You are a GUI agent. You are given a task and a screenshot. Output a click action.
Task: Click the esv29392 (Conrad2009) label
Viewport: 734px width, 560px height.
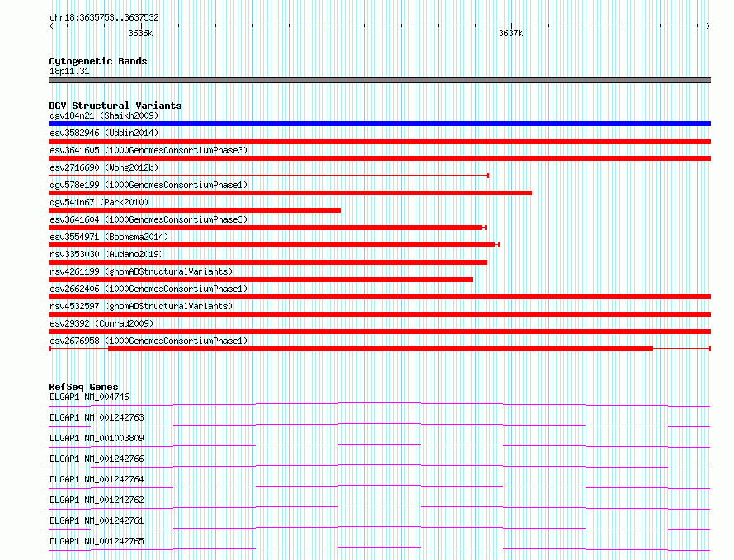tap(101, 323)
